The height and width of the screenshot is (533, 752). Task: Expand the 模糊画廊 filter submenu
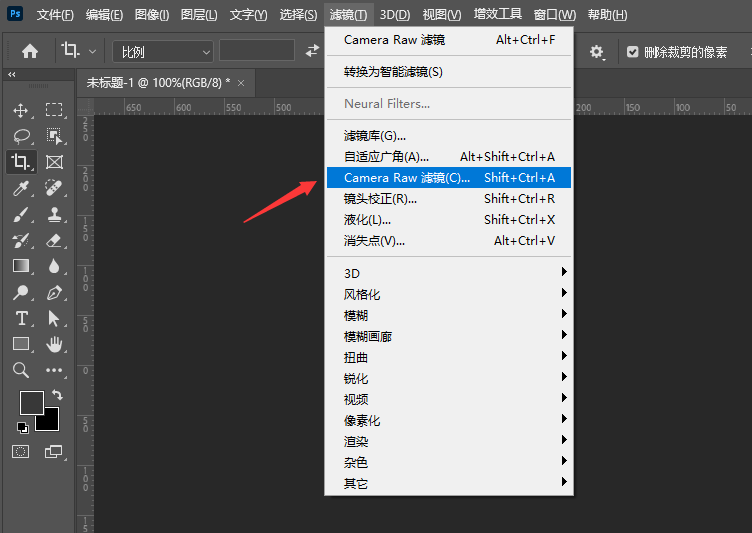[x=449, y=336]
